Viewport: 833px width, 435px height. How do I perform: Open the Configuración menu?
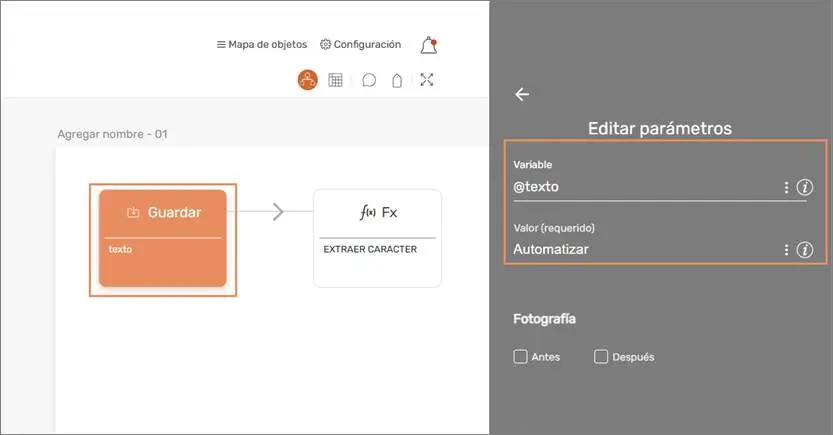(x=360, y=44)
